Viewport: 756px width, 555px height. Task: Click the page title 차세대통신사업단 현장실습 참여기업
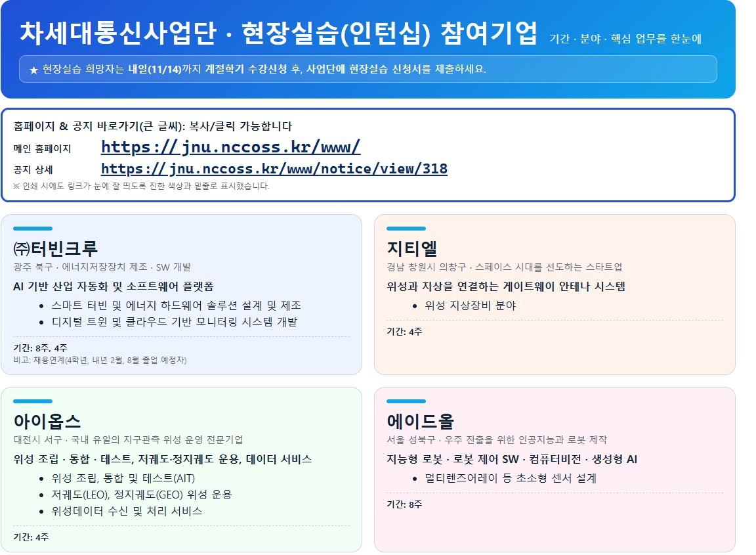(278, 34)
